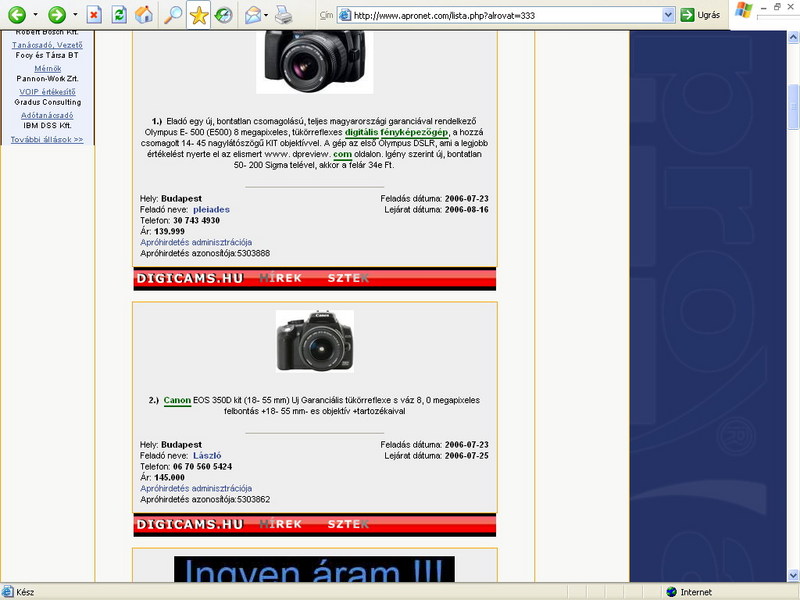Click the green Forward arrow button
The image size is (800, 600).
coord(56,15)
